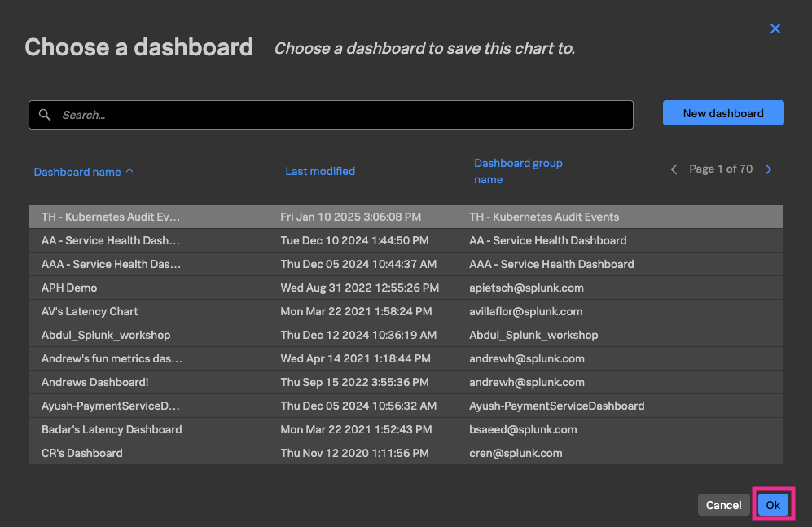Click the previous page chevron arrow
The image size is (812, 527).
(x=674, y=169)
